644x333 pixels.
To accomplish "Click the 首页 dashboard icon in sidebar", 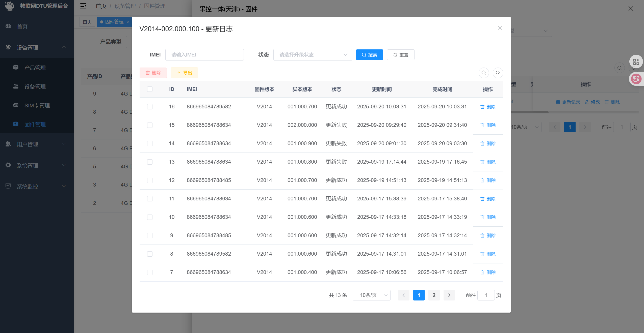I will coord(8,26).
